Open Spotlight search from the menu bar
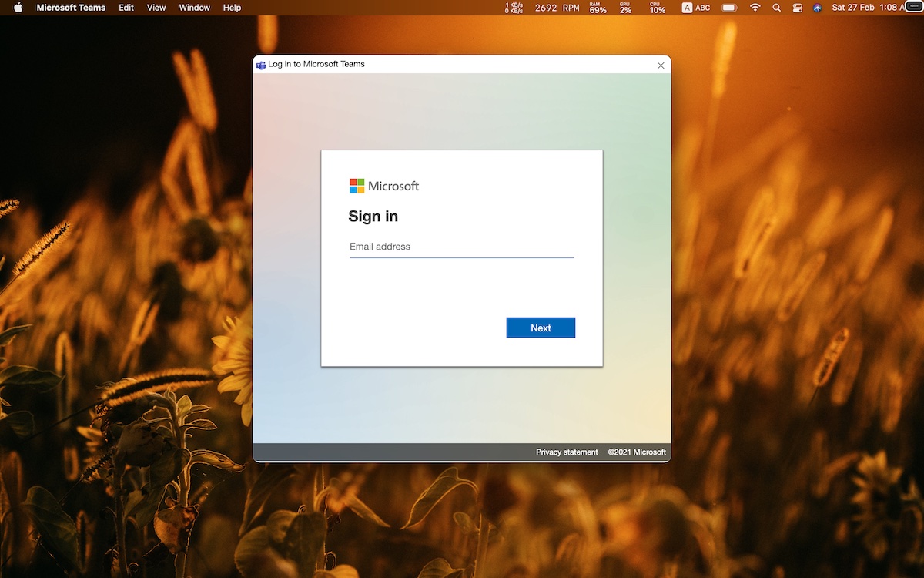Image resolution: width=924 pixels, height=578 pixels. (776, 8)
